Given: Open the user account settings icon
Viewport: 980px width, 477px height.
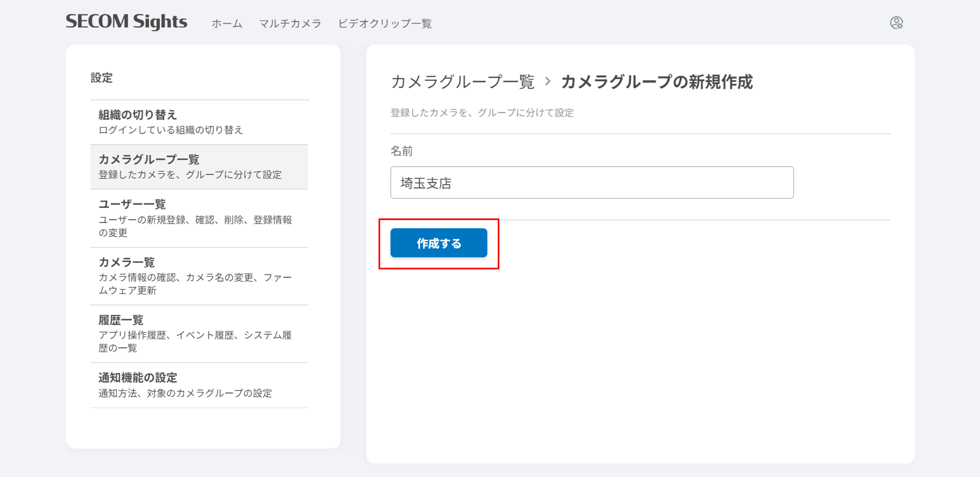Looking at the screenshot, I should [896, 23].
